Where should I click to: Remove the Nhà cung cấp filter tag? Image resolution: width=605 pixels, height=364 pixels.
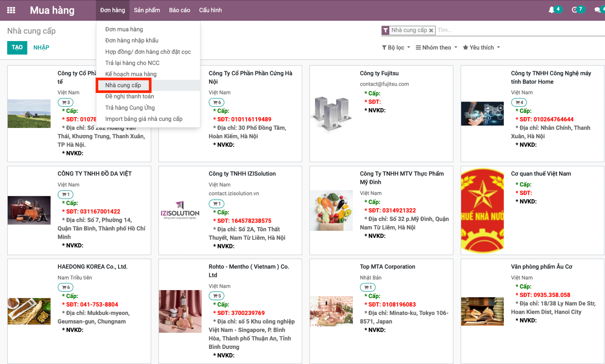(x=431, y=30)
